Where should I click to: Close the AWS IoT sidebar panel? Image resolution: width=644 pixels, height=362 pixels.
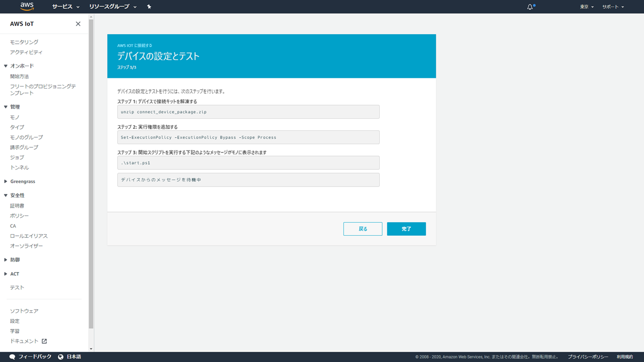point(78,24)
